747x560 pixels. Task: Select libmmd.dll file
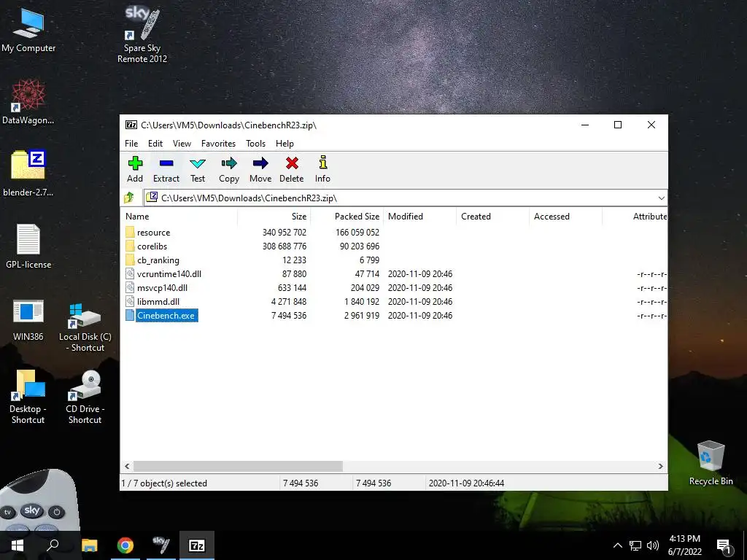158,301
